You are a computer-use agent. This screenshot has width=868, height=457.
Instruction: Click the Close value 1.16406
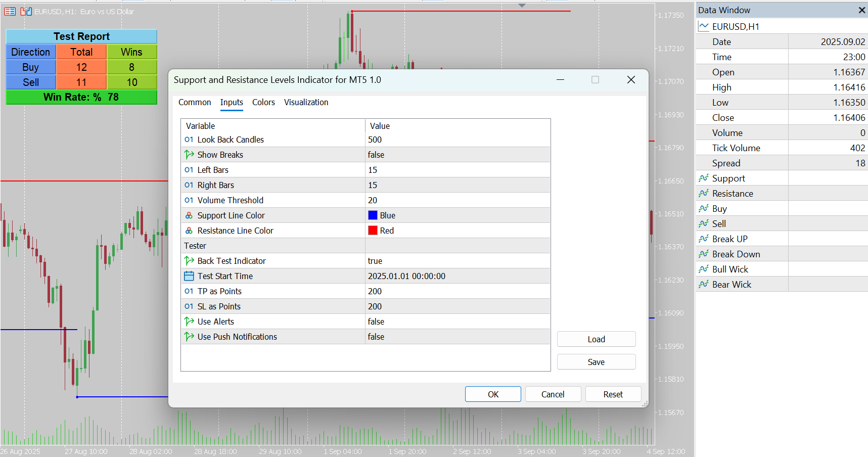[x=849, y=117]
